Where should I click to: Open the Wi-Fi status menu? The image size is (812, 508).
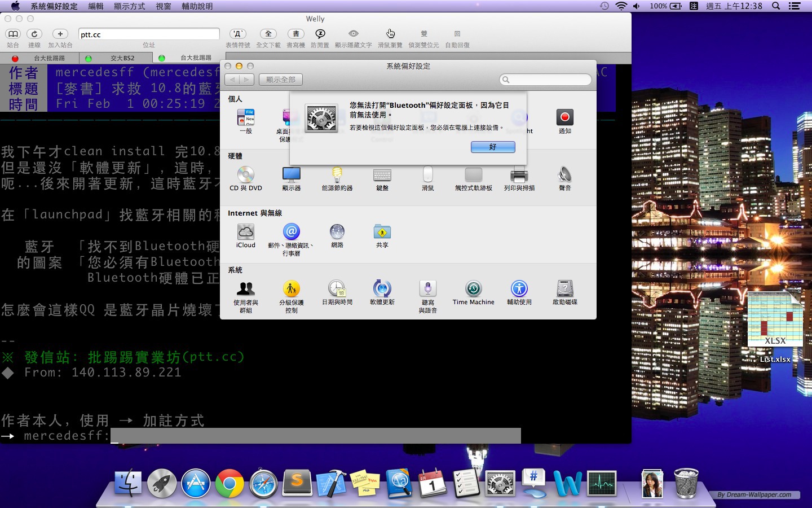pyautogui.click(x=621, y=6)
